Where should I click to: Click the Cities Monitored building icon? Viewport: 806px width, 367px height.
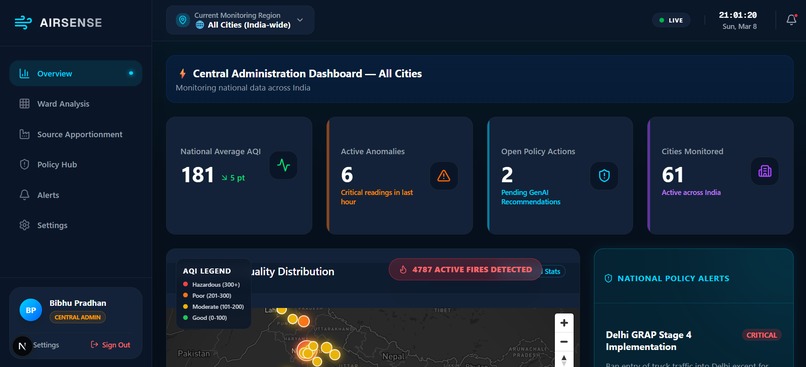pyautogui.click(x=764, y=171)
